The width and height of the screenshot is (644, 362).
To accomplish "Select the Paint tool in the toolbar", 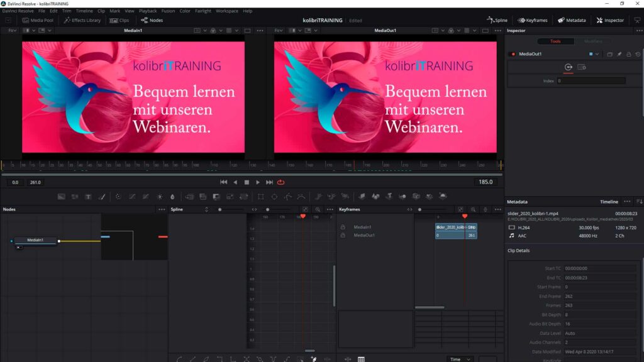I will [x=101, y=197].
